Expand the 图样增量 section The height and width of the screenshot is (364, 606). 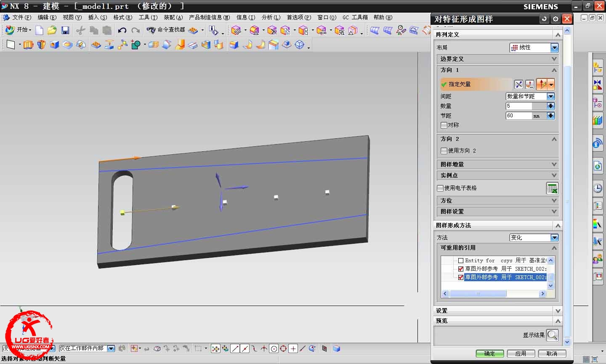[498, 164]
